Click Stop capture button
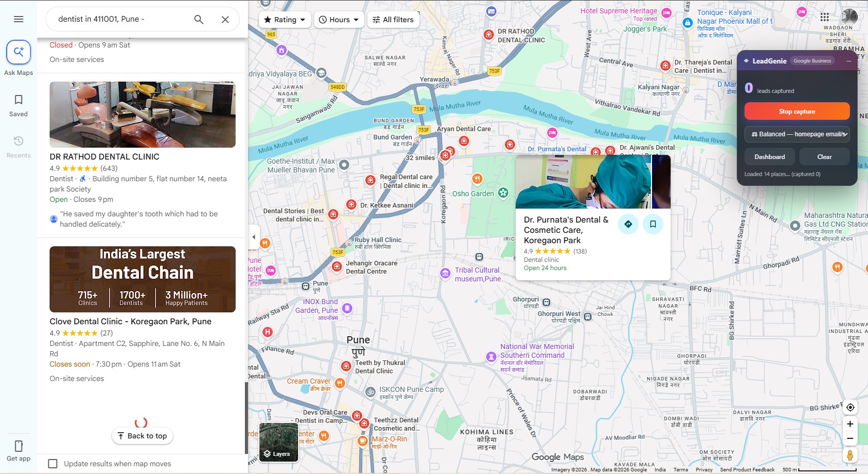 tap(797, 112)
